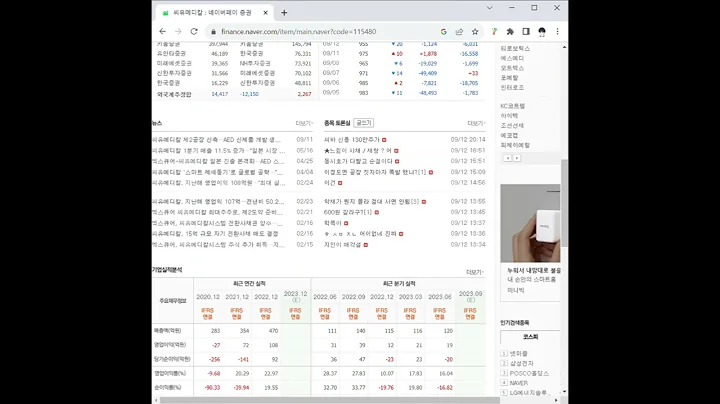Click the vertical scrollbar up arrow
Image resolution: width=720 pixels, height=404 pixels.
point(564,47)
